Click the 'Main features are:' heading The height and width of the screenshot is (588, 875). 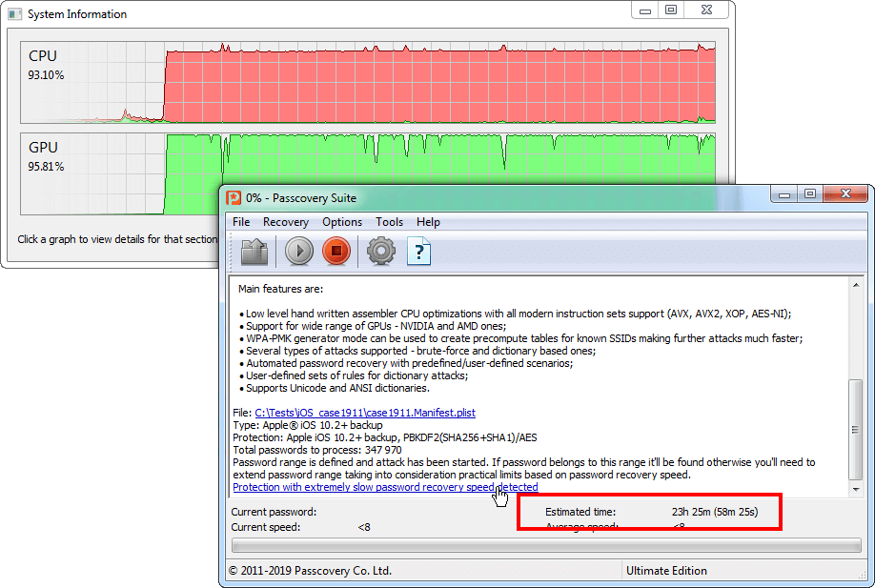point(280,289)
